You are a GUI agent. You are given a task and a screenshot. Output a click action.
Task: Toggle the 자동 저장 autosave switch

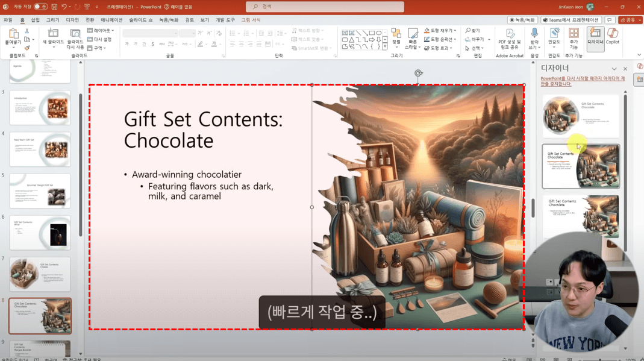(x=40, y=7)
